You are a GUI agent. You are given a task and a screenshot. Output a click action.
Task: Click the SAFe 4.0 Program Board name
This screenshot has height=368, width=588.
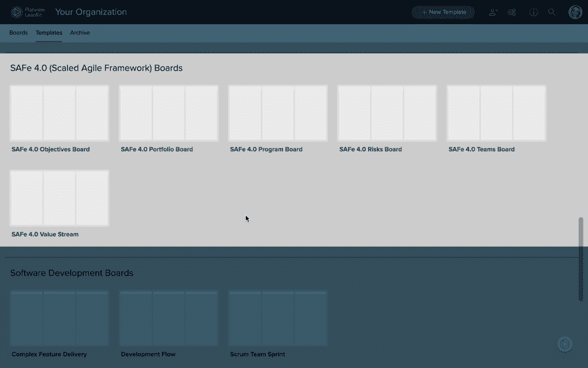click(266, 149)
